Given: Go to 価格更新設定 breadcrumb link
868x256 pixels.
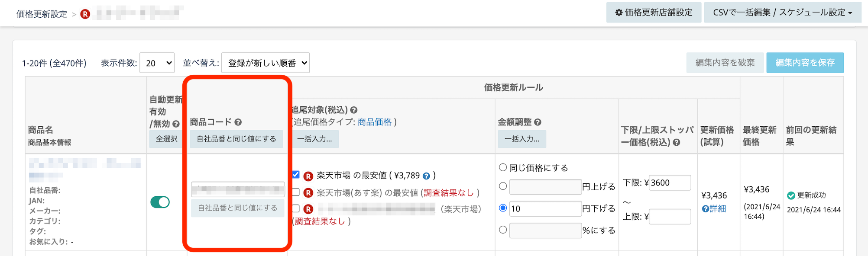Looking at the screenshot, I should pyautogui.click(x=42, y=14).
